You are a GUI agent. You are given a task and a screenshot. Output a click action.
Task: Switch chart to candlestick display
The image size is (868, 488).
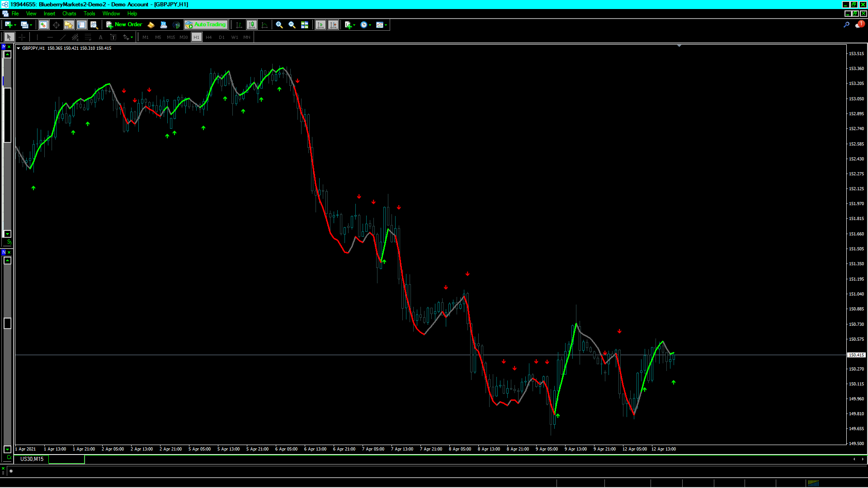coord(252,25)
